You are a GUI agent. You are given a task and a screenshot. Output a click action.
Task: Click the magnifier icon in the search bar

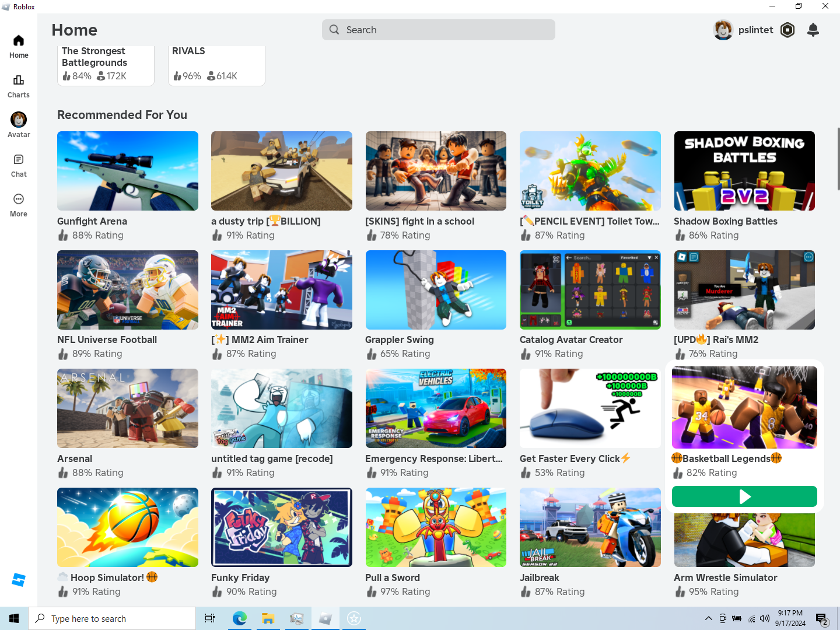click(x=334, y=30)
